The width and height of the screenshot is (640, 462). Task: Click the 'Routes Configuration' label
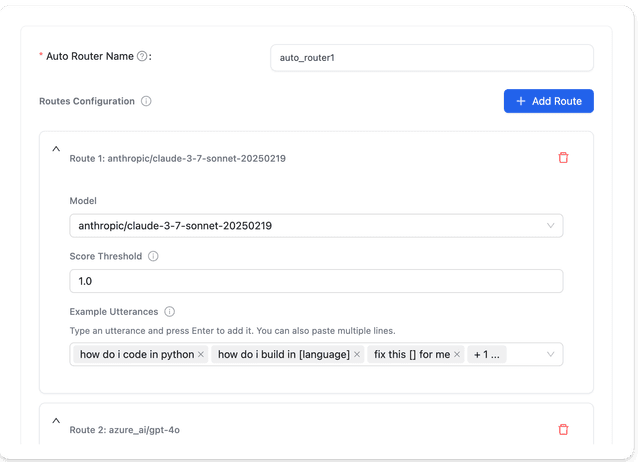(87, 101)
